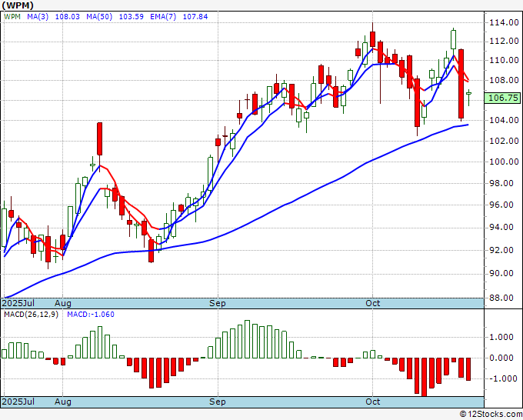This screenshot has width=523, height=420.
Task: Select the WPM ticker legend label
Action: 12,17
